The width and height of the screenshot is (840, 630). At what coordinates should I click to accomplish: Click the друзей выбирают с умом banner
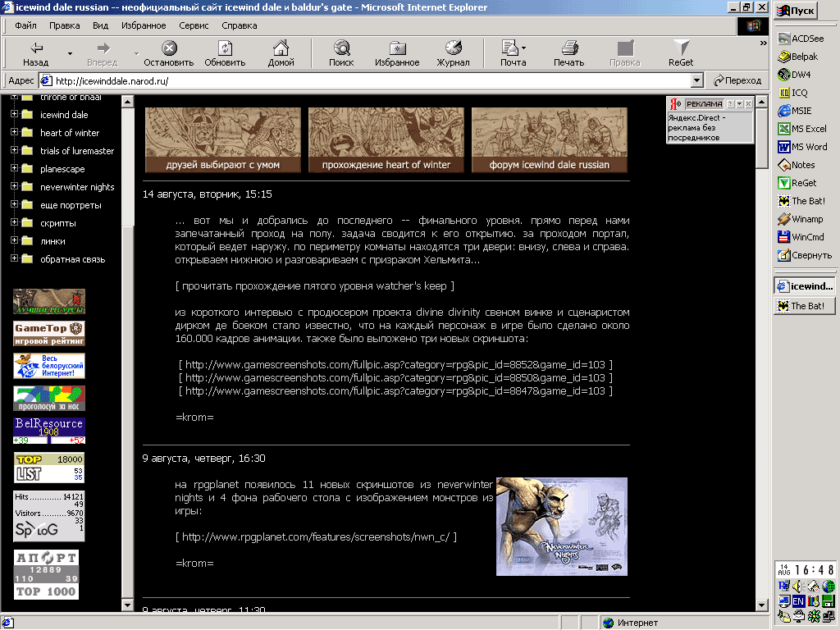click(x=223, y=139)
